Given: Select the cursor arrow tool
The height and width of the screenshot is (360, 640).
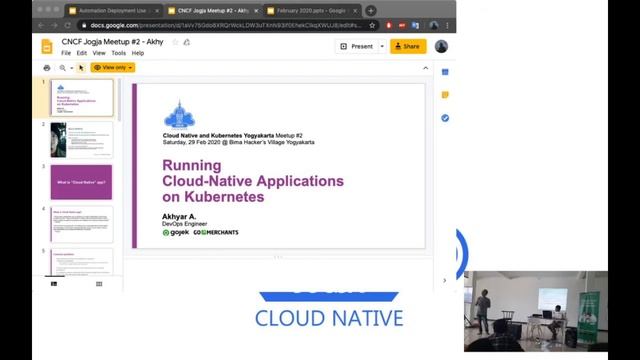Looking at the screenshot, I should click(x=81, y=68).
